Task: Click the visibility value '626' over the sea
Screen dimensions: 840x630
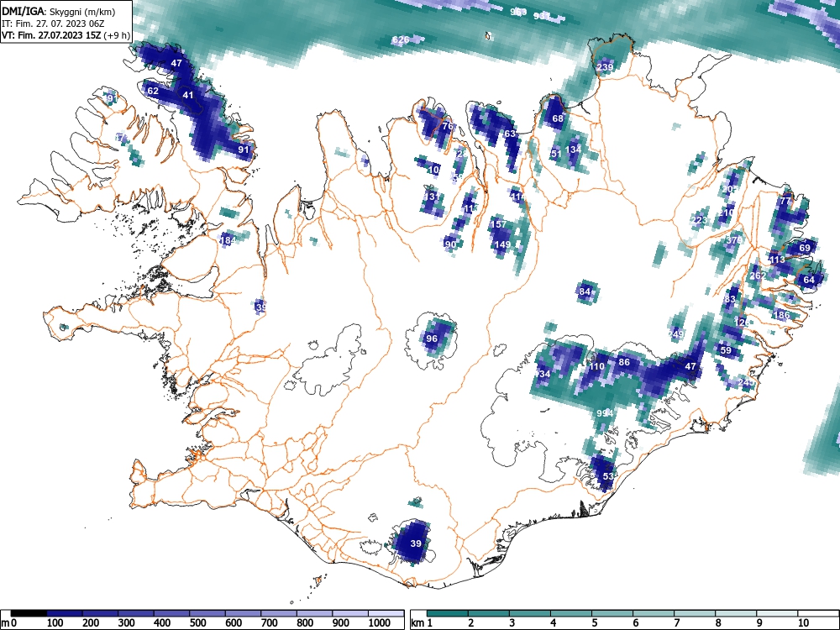Action: click(401, 39)
